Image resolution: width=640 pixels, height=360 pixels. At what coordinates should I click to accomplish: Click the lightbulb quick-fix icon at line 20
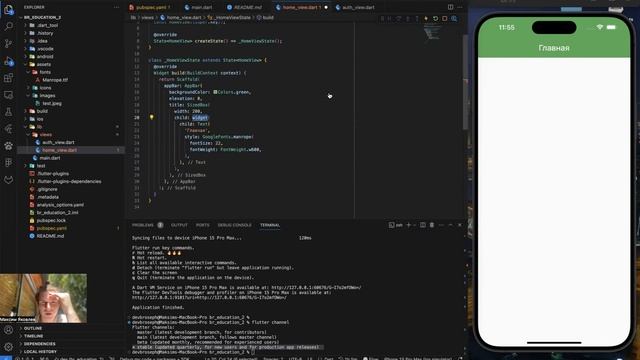coord(151,117)
